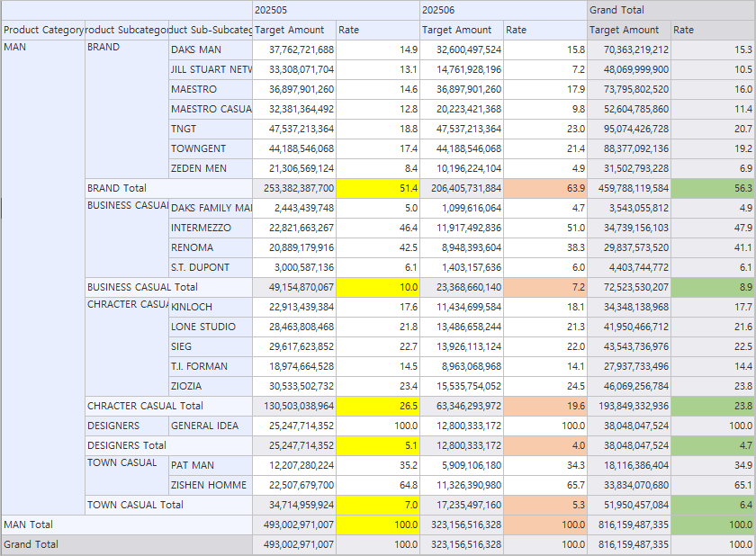Image resolution: width=756 pixels, height=556 pixels.
Task: Select the BUSINESS CASUAL Total row label
Action: (169, 287)
